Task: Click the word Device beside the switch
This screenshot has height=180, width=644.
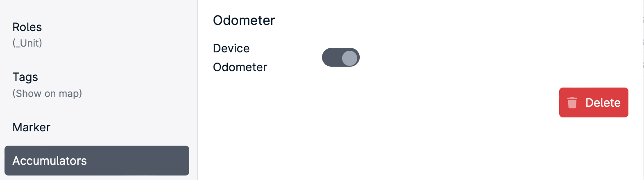Action: (x=231, y=48)
